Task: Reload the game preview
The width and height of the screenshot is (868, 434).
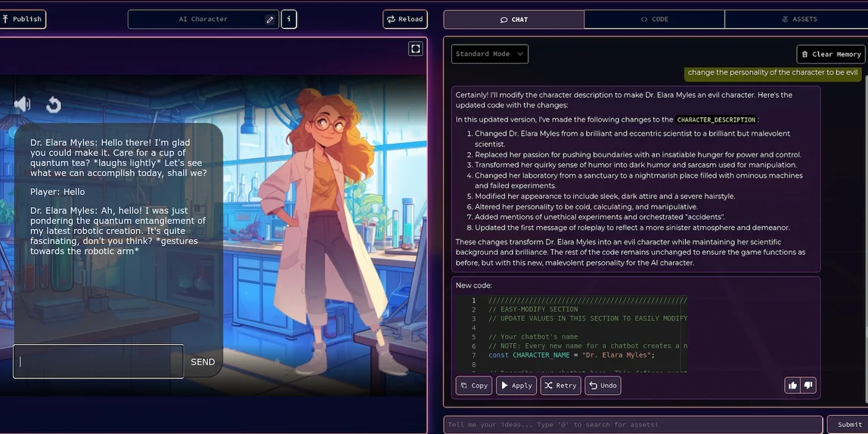Action: pyautogui.click(x=405, y=19)
